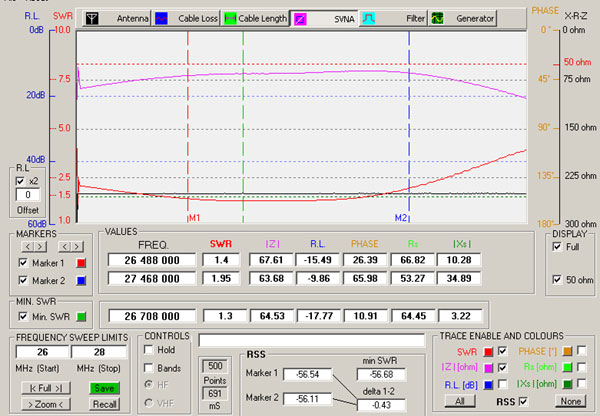
Task: Toggle the R.L. x2 checkbox
Action: coord(20,181)
